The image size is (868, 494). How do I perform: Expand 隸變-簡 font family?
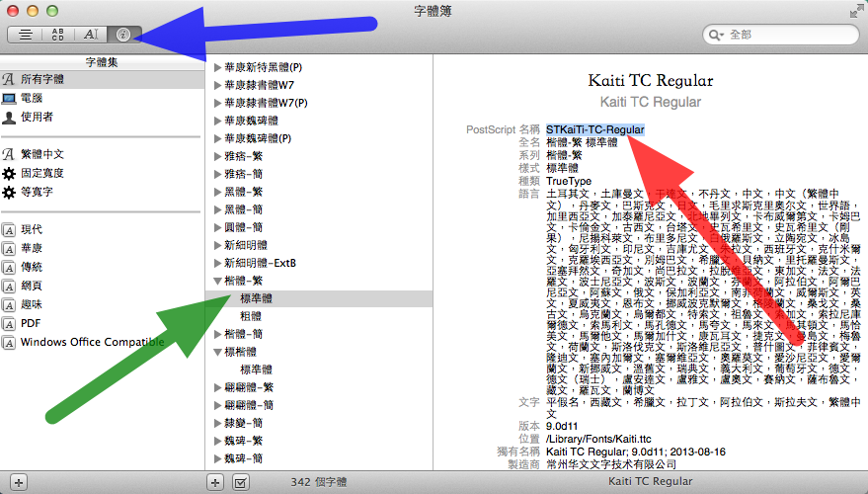click(x=217, y=423)
